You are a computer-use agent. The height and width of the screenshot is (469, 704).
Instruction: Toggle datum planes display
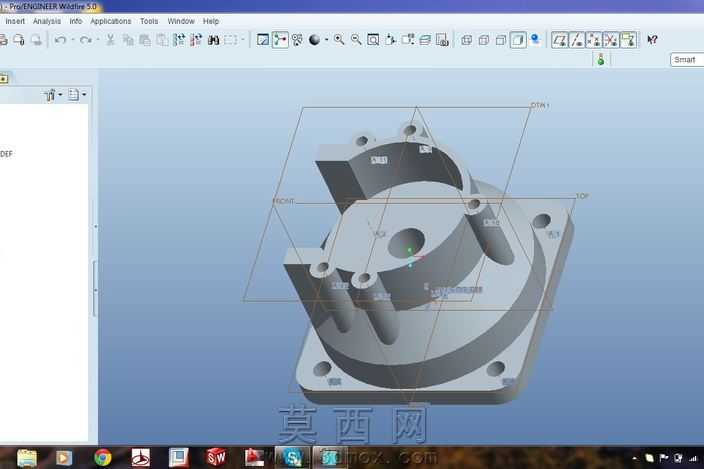point(559,40)
